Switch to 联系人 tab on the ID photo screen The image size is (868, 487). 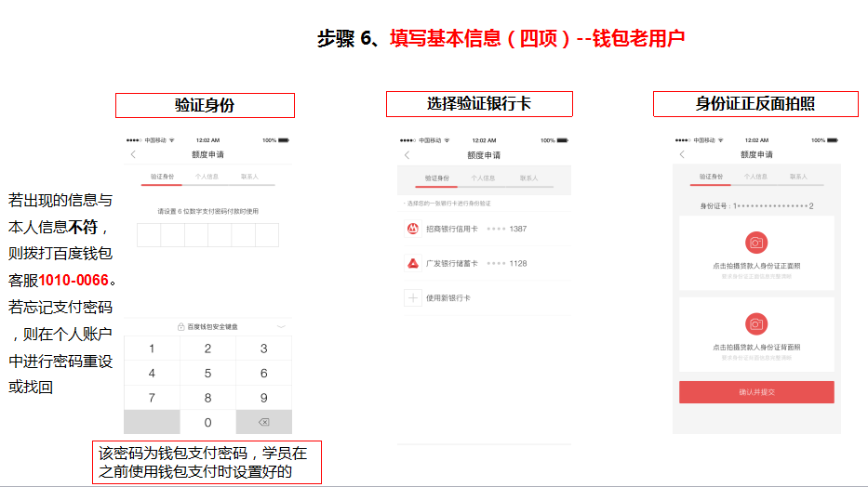click(797, 176)
